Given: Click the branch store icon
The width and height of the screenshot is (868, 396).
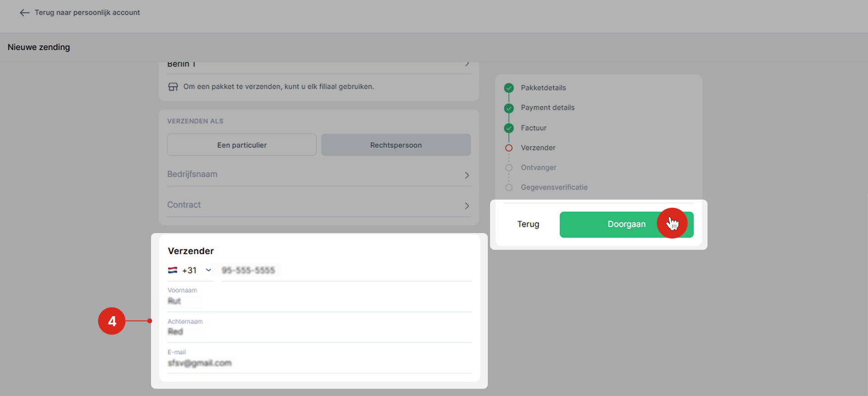Looking at the screenshot, I should tap(173, 87).
